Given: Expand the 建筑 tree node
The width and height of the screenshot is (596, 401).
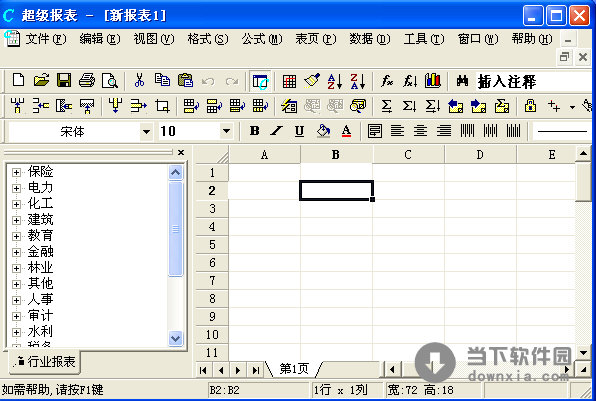Looking at the screenshot, I should 16,220.
